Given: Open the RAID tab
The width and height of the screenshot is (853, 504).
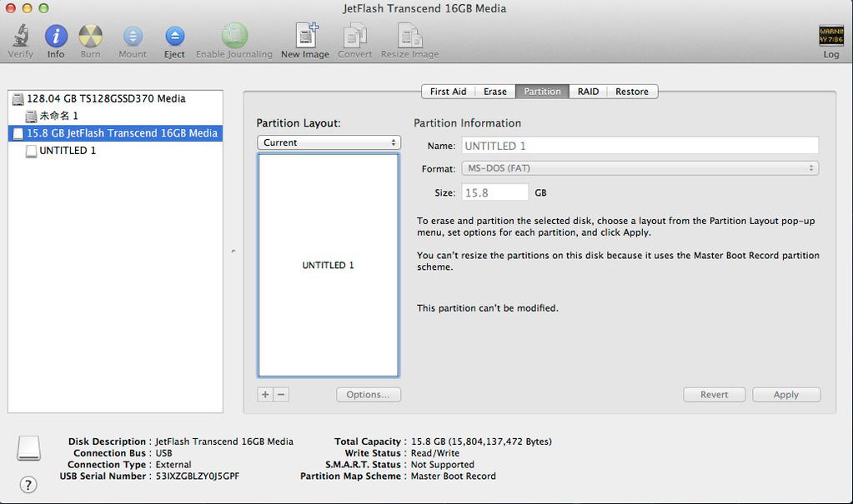Looking at the screenshot, I should pos(588,92).
